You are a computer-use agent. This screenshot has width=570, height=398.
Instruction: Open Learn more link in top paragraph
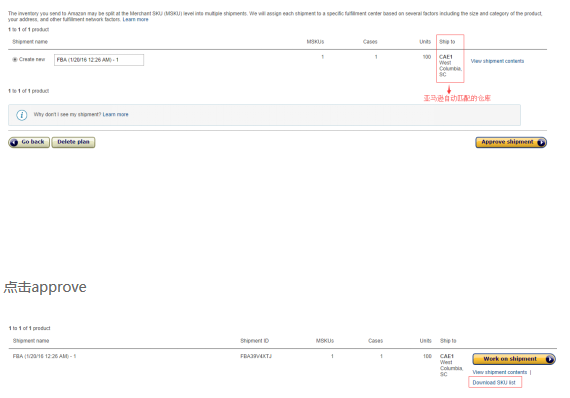pos(135,20)
